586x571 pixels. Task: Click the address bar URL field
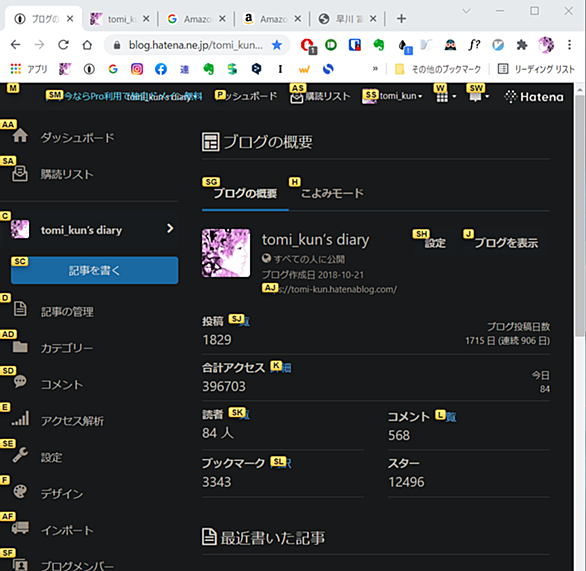click(x=195, y=45)
